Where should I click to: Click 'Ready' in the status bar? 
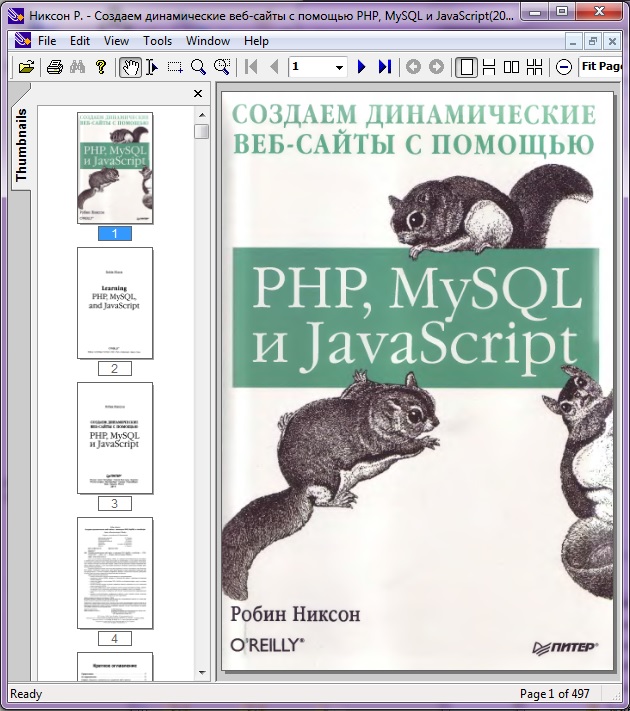click(26, 694)
